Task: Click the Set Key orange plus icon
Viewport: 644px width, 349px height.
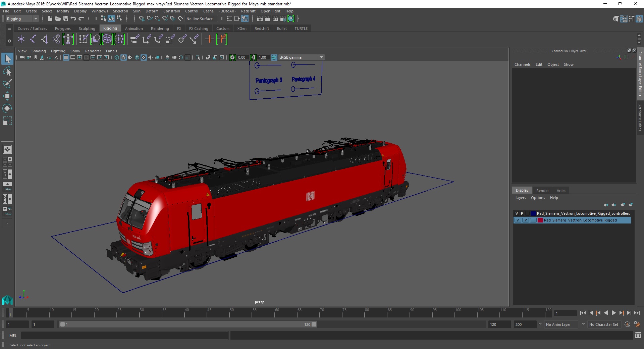Action: pyautogui.click(x=209, y=39)
